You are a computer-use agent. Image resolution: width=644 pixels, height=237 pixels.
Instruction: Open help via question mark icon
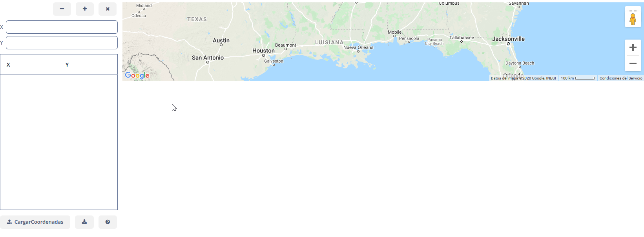pyautogui.click(x=108, y=222)
